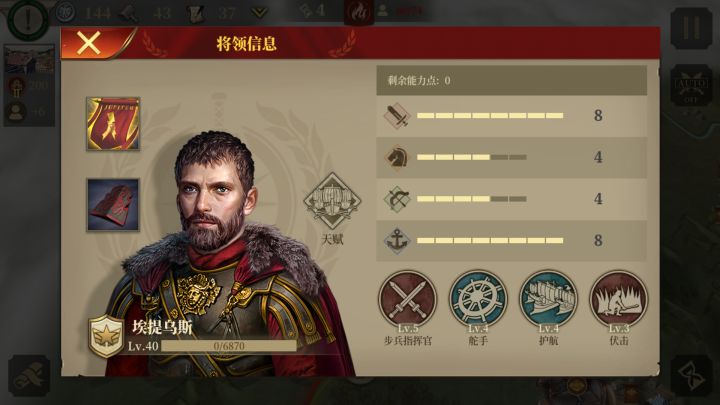Image resolution: width=720 pixels, height=405 pixels.
Task: Open the 天赋 talent diamond icon
Action: [332, 201]
